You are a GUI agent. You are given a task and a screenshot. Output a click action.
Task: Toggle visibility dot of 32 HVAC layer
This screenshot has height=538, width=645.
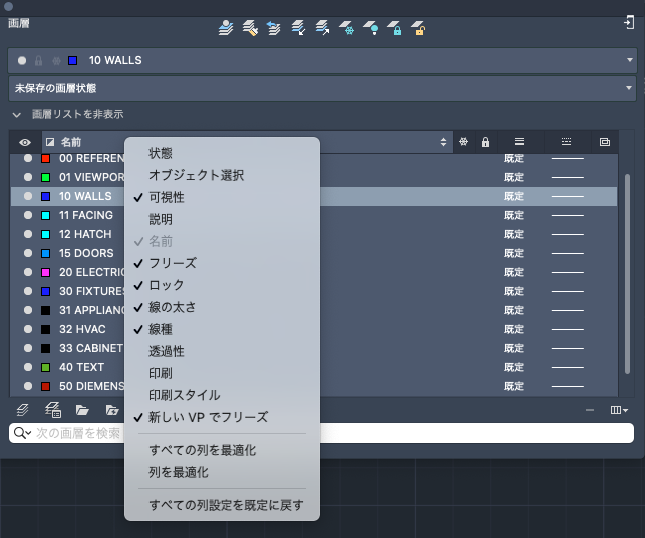28,329
